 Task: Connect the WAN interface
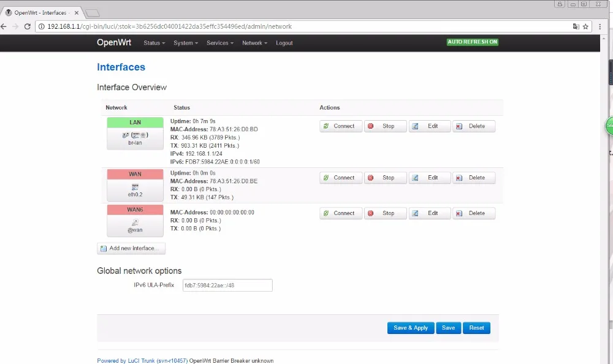tap(340, 178)
